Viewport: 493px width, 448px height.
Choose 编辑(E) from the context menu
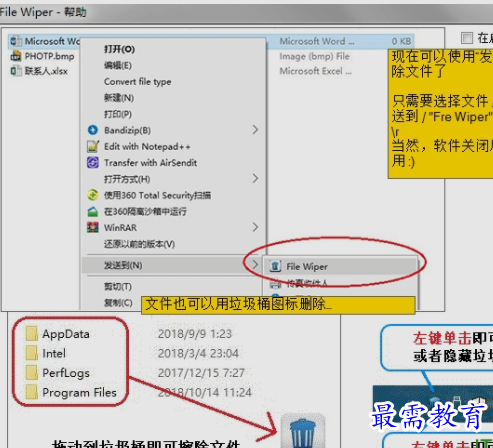[118, 65]
